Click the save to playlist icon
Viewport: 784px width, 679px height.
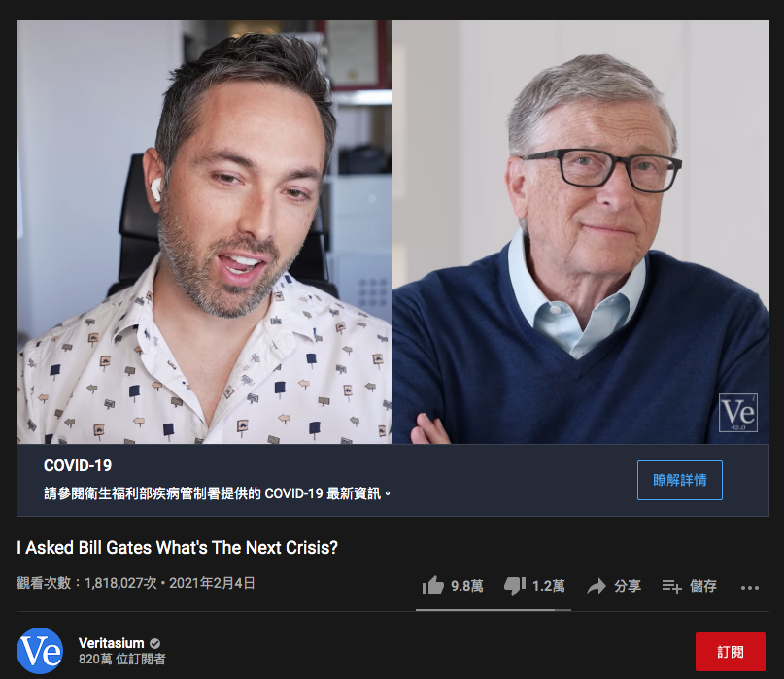[x=671, y=586]
